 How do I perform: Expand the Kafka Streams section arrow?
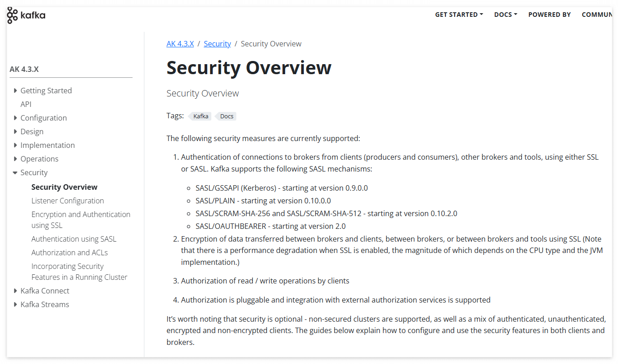[x=15, y=304]
